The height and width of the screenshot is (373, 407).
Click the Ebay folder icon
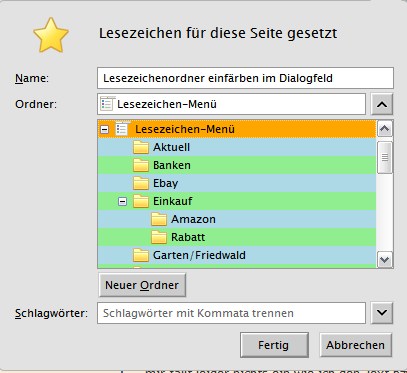click(x=141, y=183)
